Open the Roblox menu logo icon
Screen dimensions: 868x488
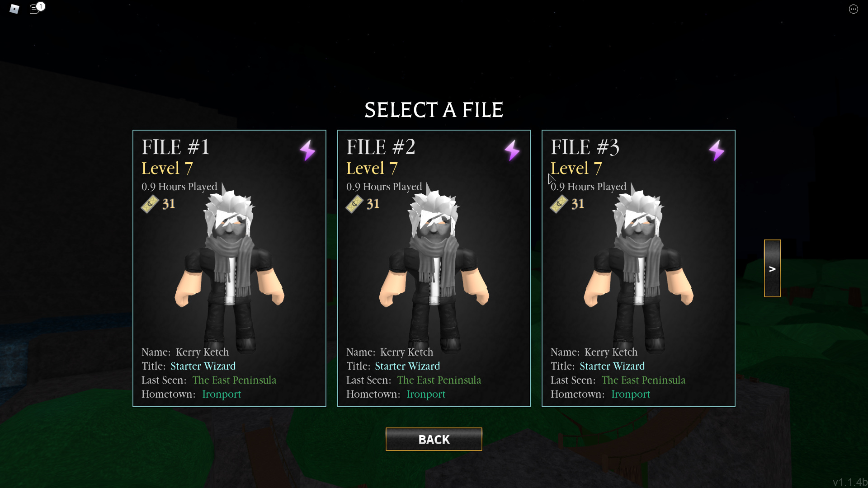coord(14,9)
